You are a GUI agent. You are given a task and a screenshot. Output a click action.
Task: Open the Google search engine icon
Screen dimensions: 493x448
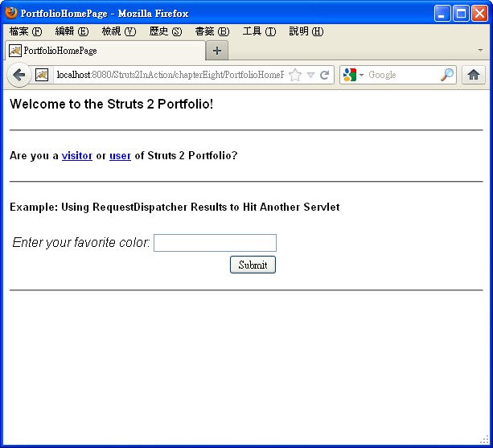click(x=350, y=75)
